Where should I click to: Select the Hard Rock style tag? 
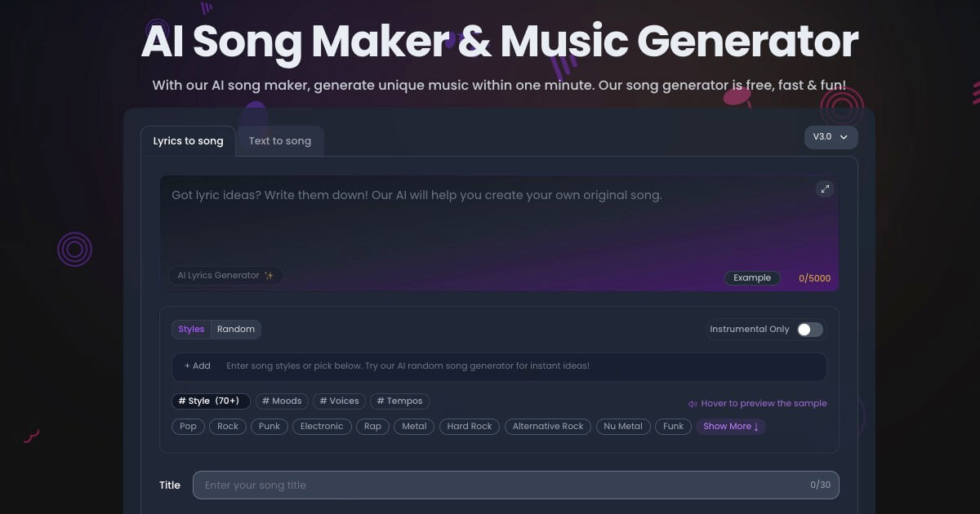pos(469,426)
